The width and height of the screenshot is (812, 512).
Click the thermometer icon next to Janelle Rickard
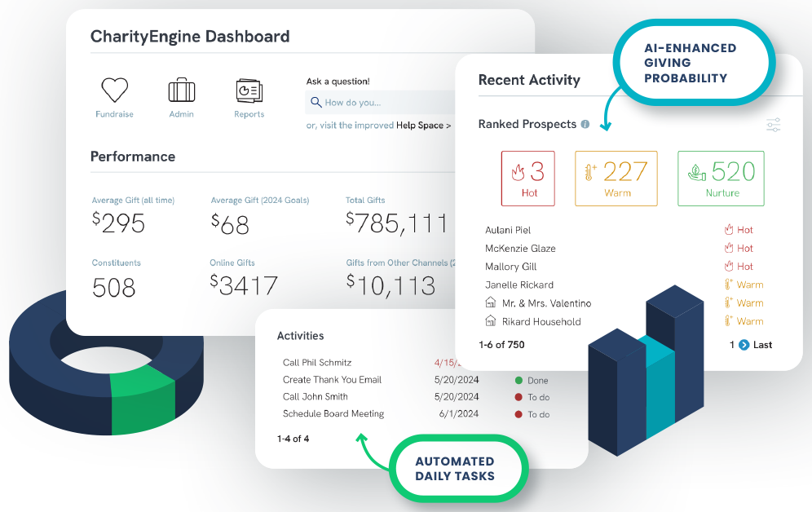pyautogui.click(x=729, y=285)
